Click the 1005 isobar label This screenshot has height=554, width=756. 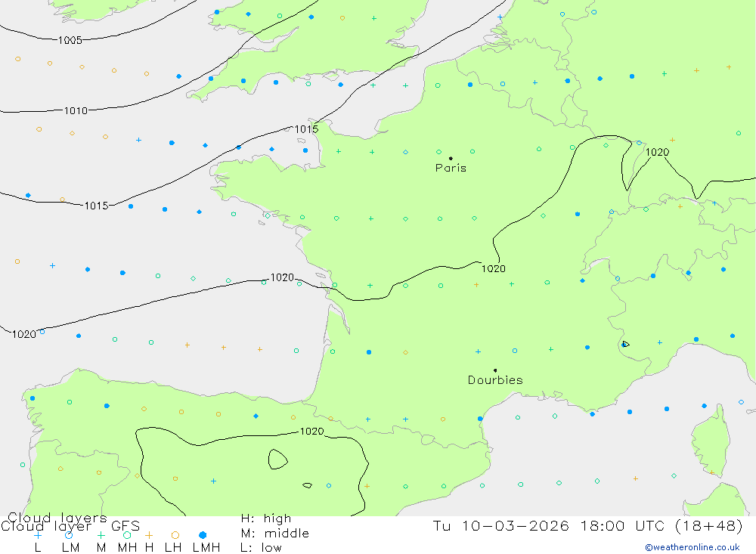pos(70,40)
